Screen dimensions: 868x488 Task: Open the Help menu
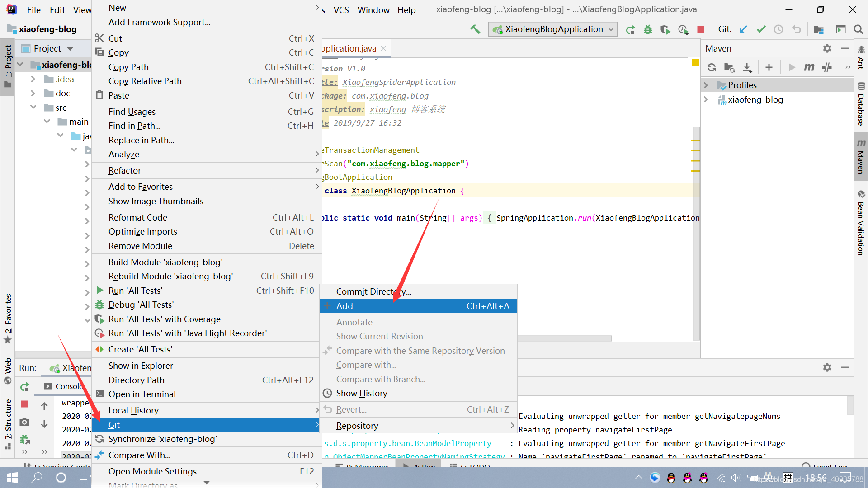[406, 10]
